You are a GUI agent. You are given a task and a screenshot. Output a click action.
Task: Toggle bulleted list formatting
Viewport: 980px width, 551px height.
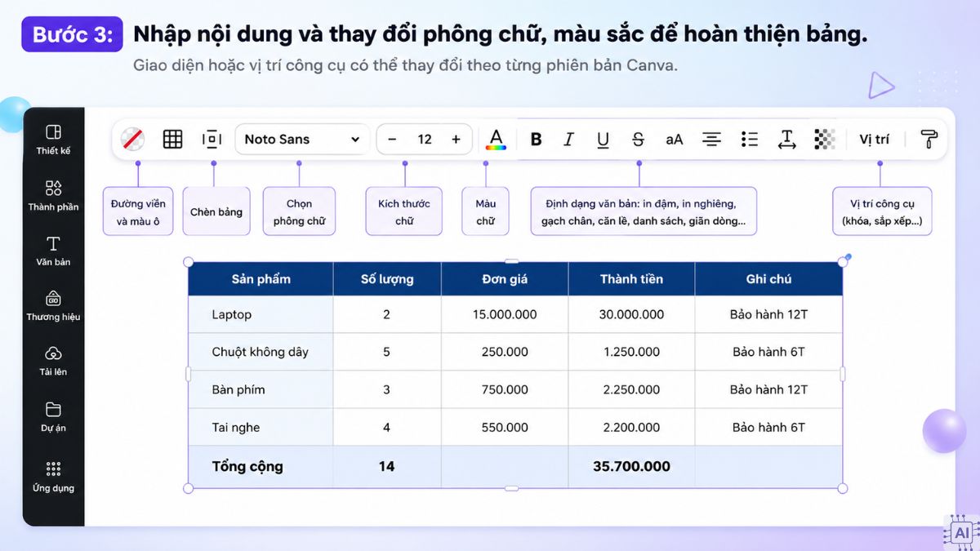click(x=750, y=140)
